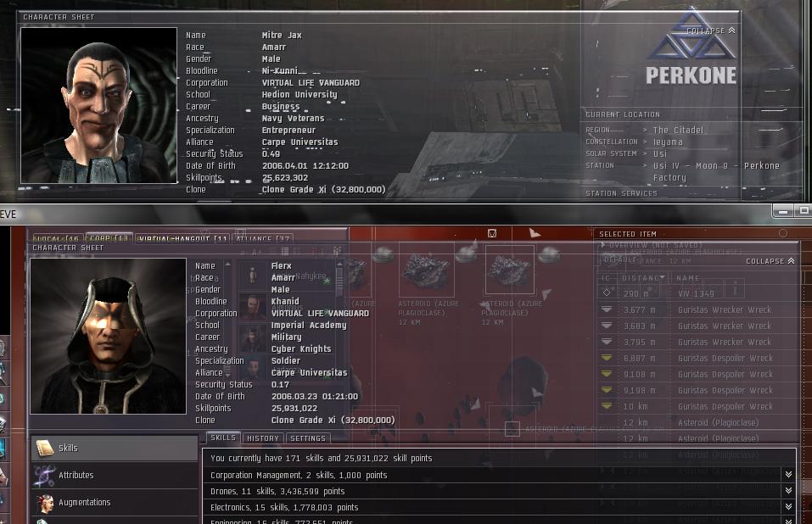This screenshot has width=812, height=524.
Task: Expand the Corporation Management skill group
Action: (x=788, y=474)
